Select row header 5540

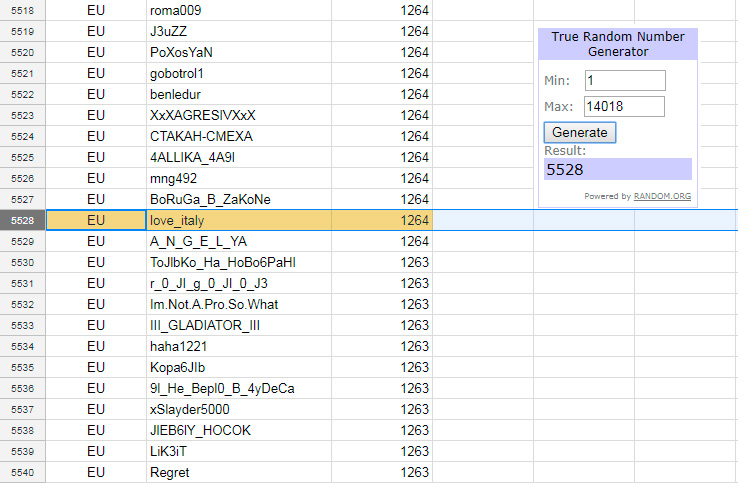point(22,472)
